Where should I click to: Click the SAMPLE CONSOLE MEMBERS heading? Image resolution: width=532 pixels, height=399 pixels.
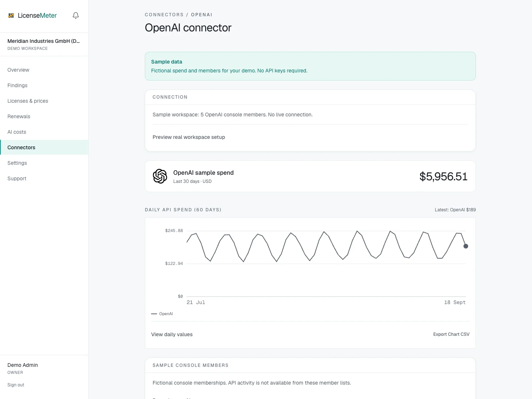191,365
